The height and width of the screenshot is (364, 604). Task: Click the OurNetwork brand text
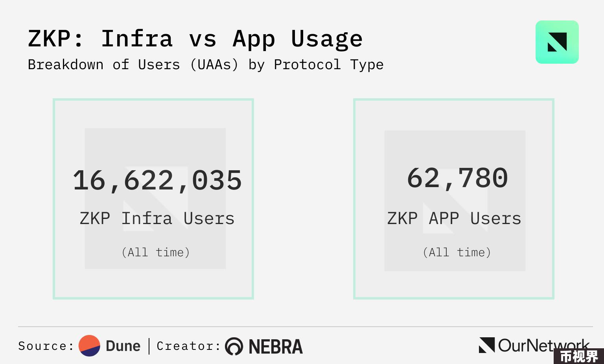[544, 345]
